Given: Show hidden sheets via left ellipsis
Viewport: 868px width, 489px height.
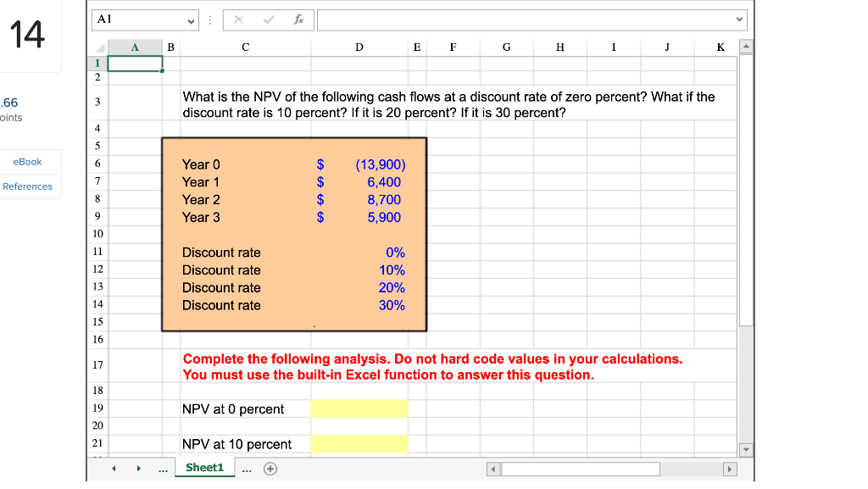Looking at the screenshot, I should click(163, 470).
